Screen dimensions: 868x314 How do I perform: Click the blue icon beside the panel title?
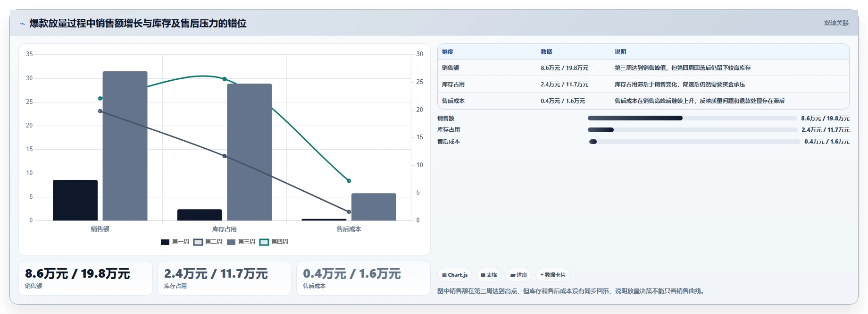(x=22, y=24)
